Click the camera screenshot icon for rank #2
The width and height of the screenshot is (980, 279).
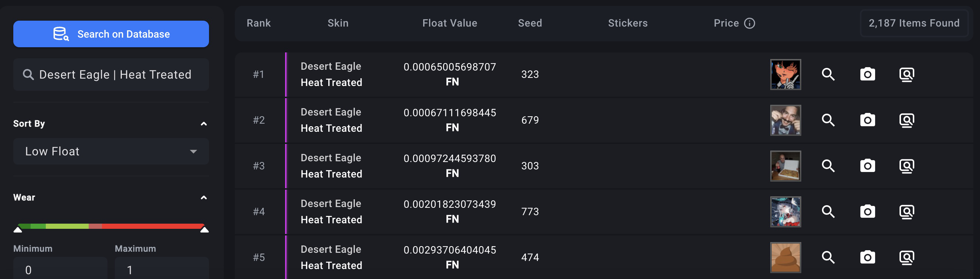click(867, 120)
